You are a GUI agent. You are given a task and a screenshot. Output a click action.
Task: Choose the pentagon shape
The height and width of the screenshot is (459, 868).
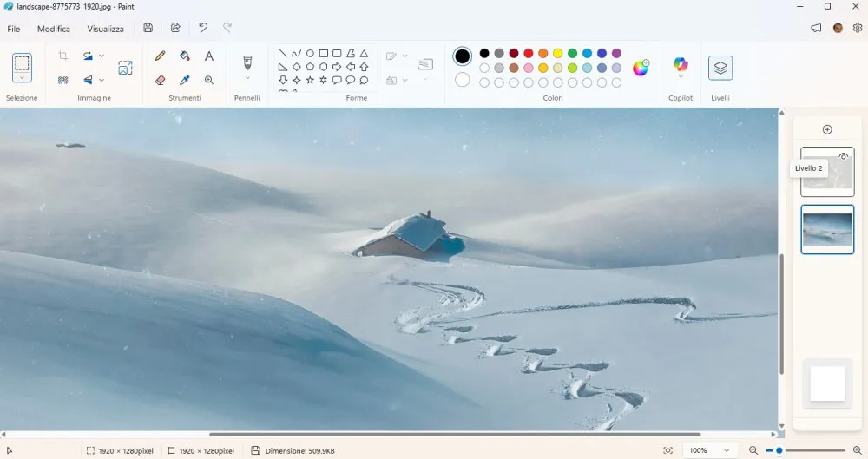coord(310,67)
